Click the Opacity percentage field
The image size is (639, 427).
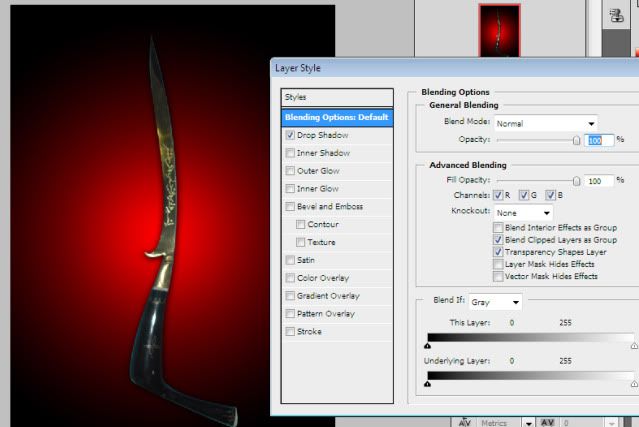tap(599, 141)
